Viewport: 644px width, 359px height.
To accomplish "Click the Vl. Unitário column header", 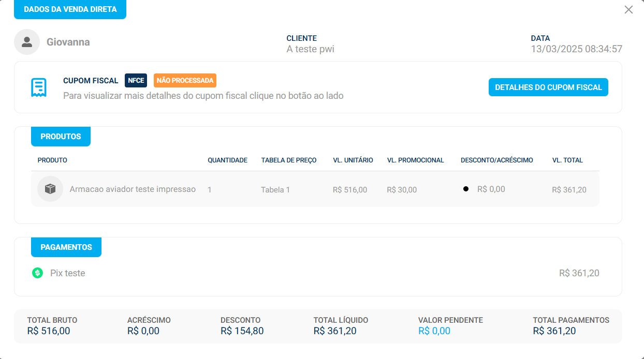I will click(x=353, y=160).
